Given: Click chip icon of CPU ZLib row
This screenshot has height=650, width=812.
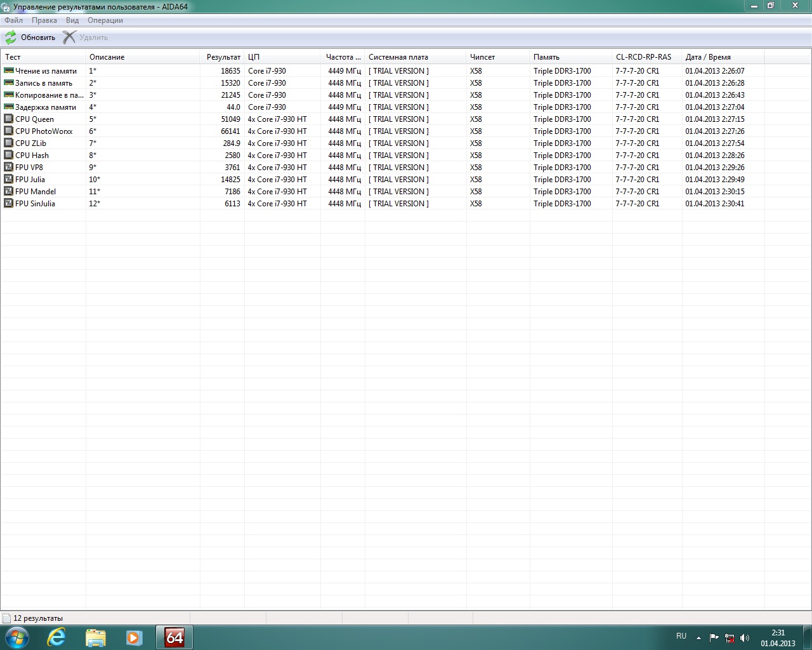Looking at the screenshot, I should point(9,143).
